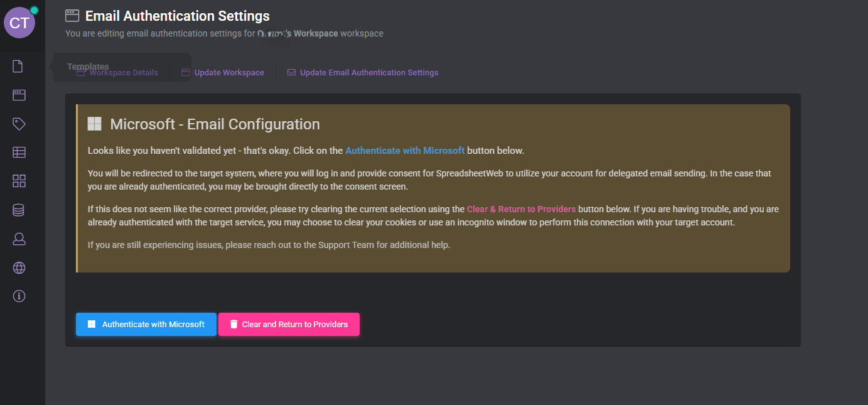Click the 'Email Authentication Settings' page title
The image size is (868, 405).
point(178,16)
